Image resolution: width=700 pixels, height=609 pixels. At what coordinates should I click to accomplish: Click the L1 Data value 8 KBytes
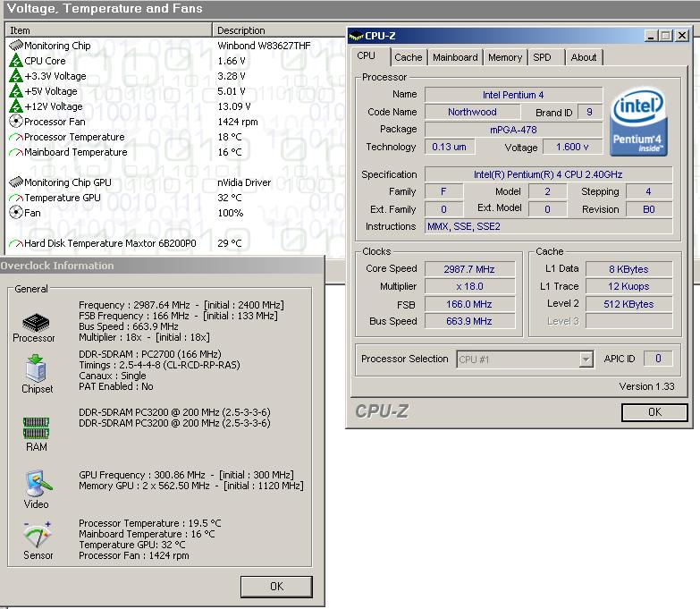point(628,269)
